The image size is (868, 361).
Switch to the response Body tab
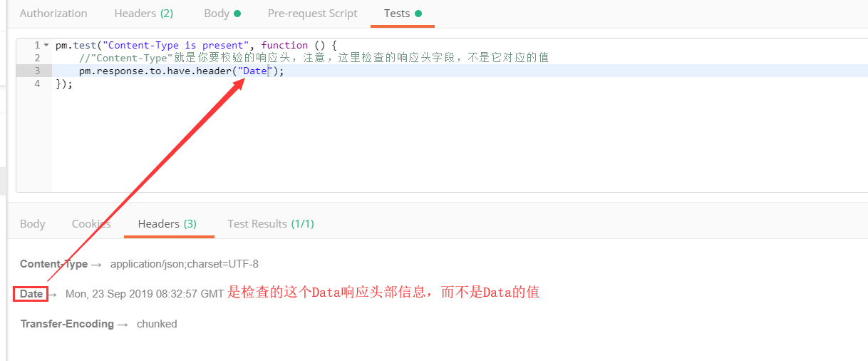tap(33, 224)
